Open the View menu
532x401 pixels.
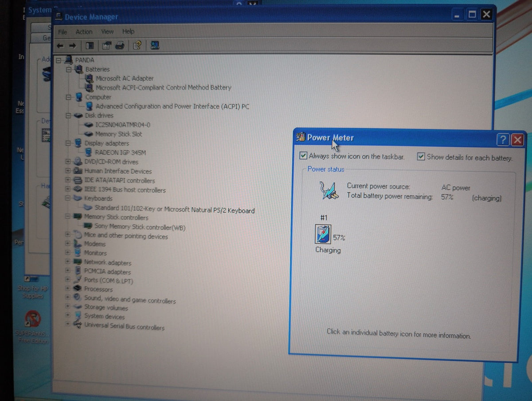point(107,31)
